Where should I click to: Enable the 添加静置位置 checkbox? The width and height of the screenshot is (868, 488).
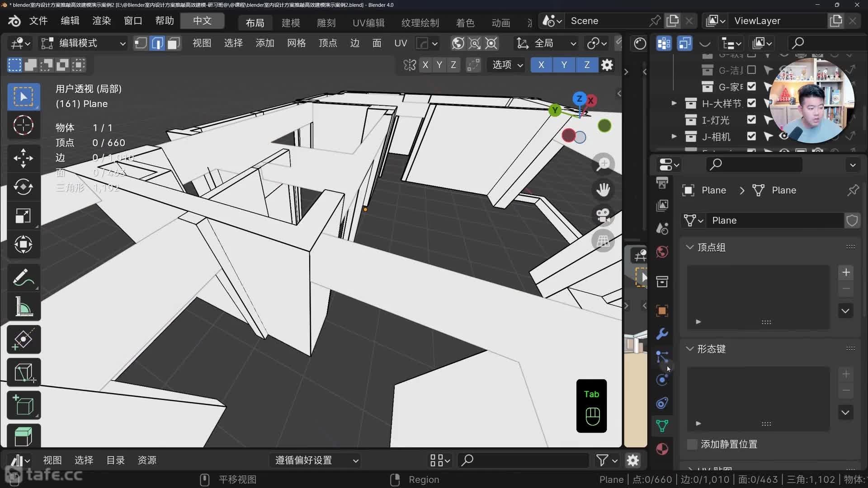click(692, 444)
